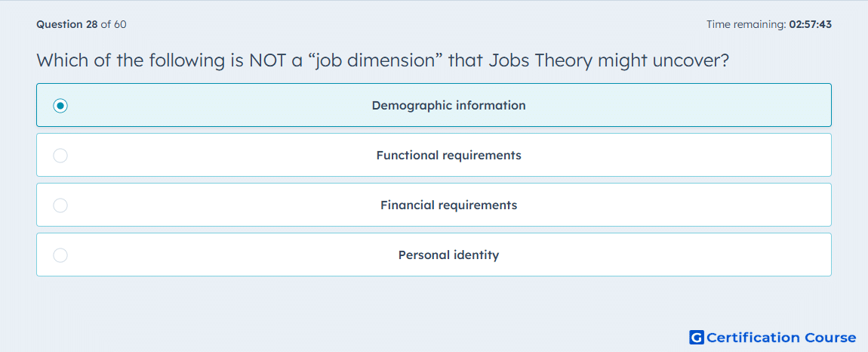868x352 pixels.
Task: Click the G logo icon beside Certification Course
Action: coord(697,337)
